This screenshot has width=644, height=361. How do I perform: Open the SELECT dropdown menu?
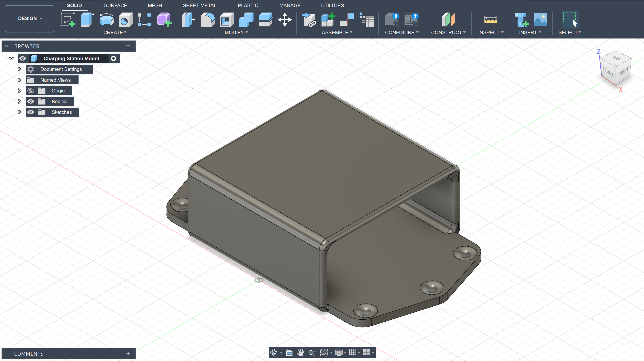570,32
